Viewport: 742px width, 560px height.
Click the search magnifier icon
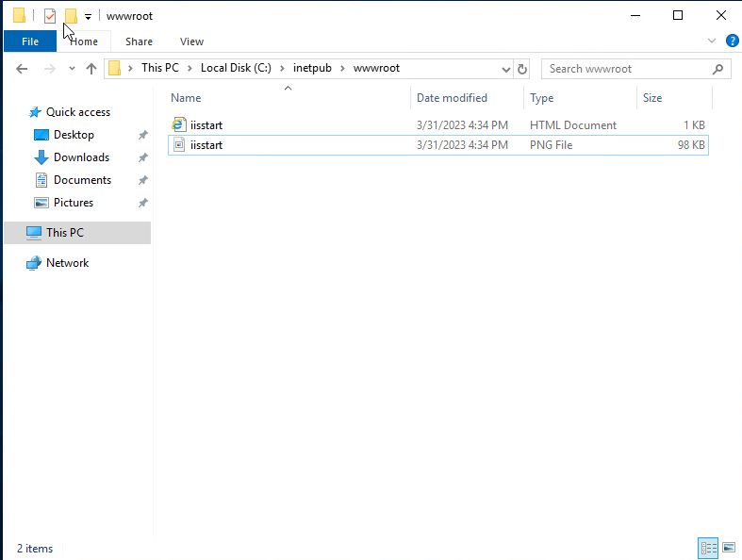point(717,69)
